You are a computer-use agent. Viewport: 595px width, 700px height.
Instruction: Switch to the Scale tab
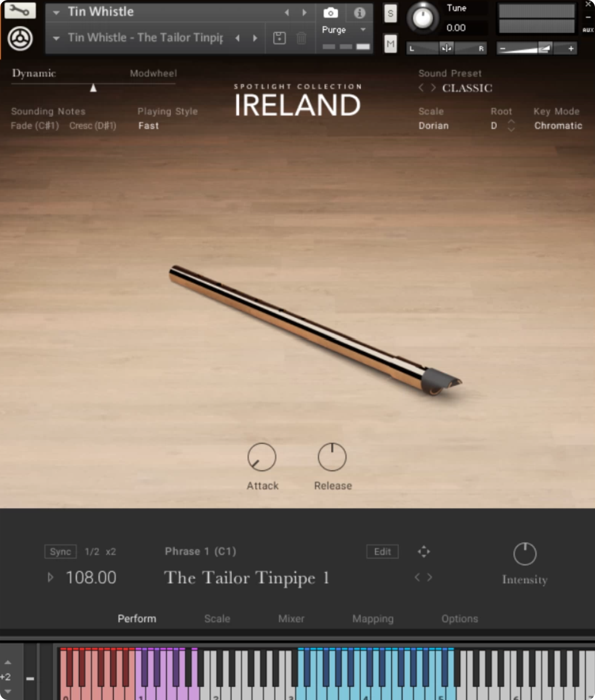pos(217,618)
